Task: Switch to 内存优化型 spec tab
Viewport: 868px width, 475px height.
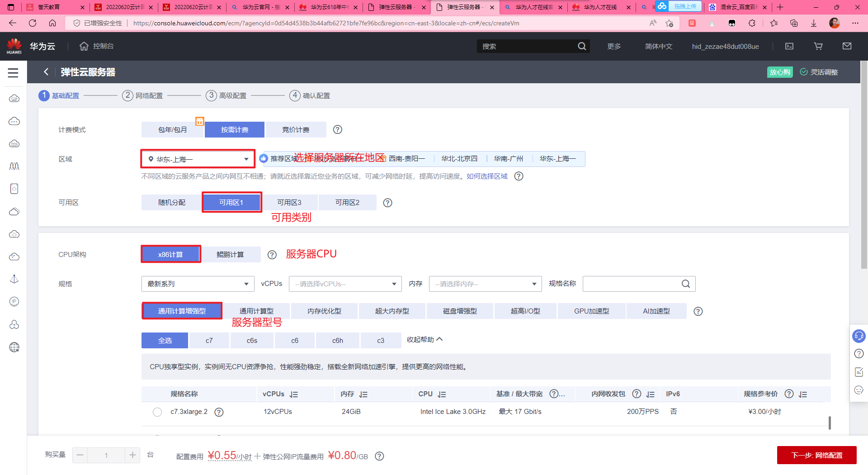Action: click(x=324, y=311)
